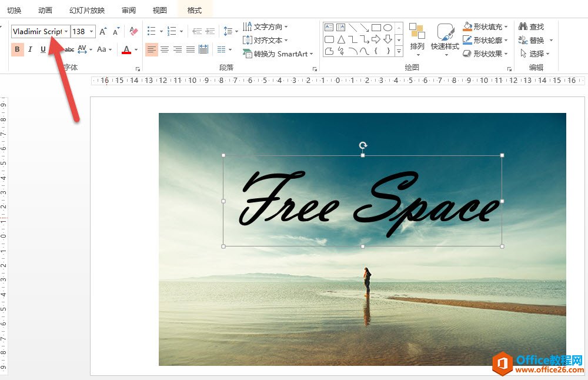Viewport: 588px width, 380px height.
Task: Select down block arrow shape
Action: [387, 39]
